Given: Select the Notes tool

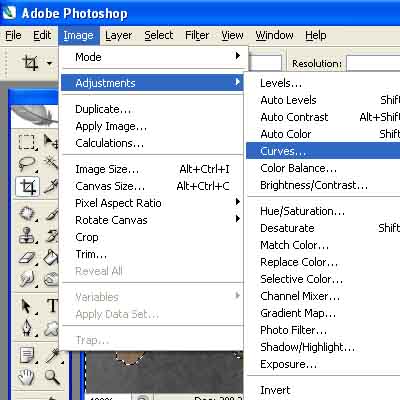Looking at the screenshot, I should click(x=27, y=355).
